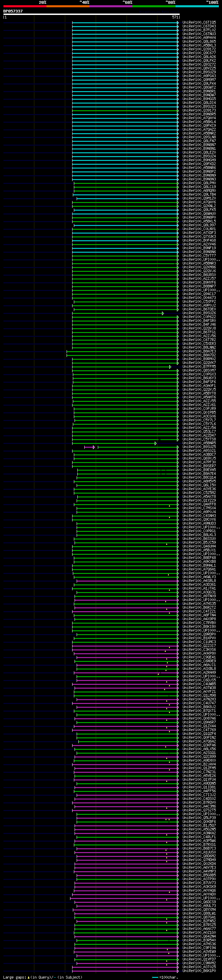This screenshot has height=980, width=222.
Task: Click the short purple fragment in B9SUZ5 row
Action: pyautogui.click(x=89, y=447)
